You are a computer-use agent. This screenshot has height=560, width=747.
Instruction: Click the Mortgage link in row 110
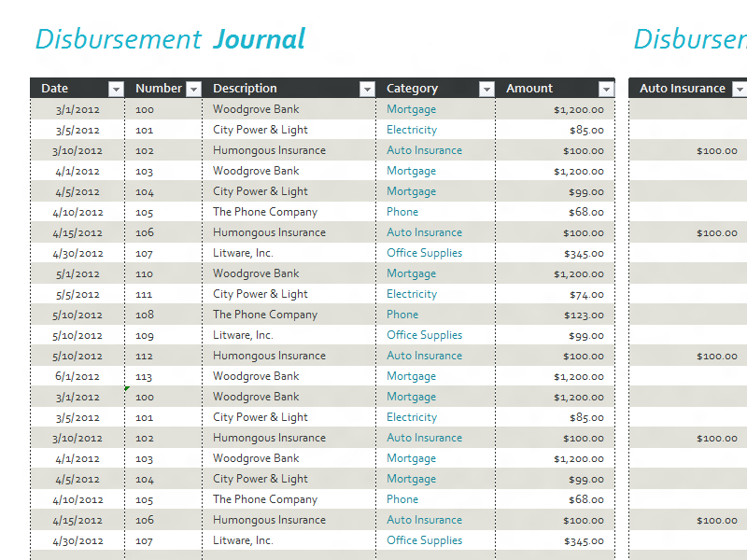411,273
